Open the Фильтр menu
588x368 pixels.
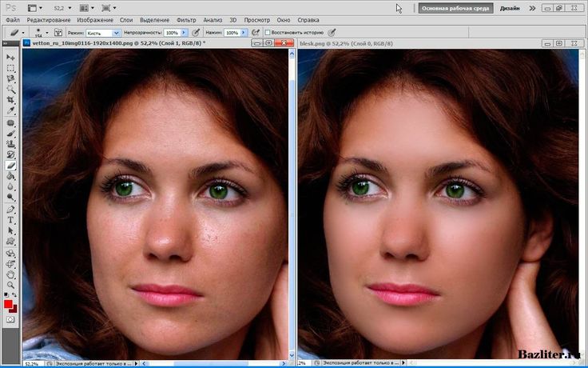[x=185, y=18]
